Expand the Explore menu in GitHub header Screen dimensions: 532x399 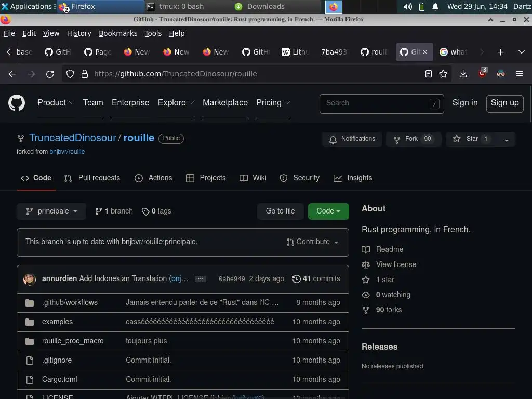[176, 103]
